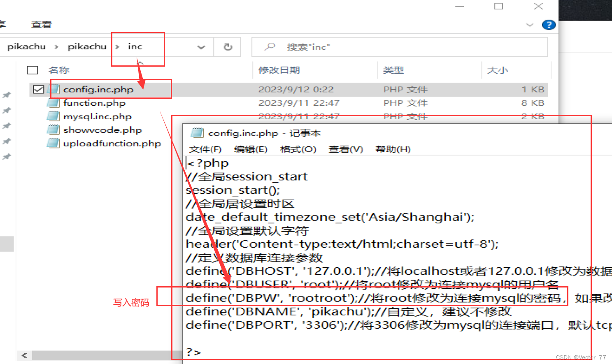
Task: Open Explorer help with the question mark icon
Action: [x=549, y=25]
